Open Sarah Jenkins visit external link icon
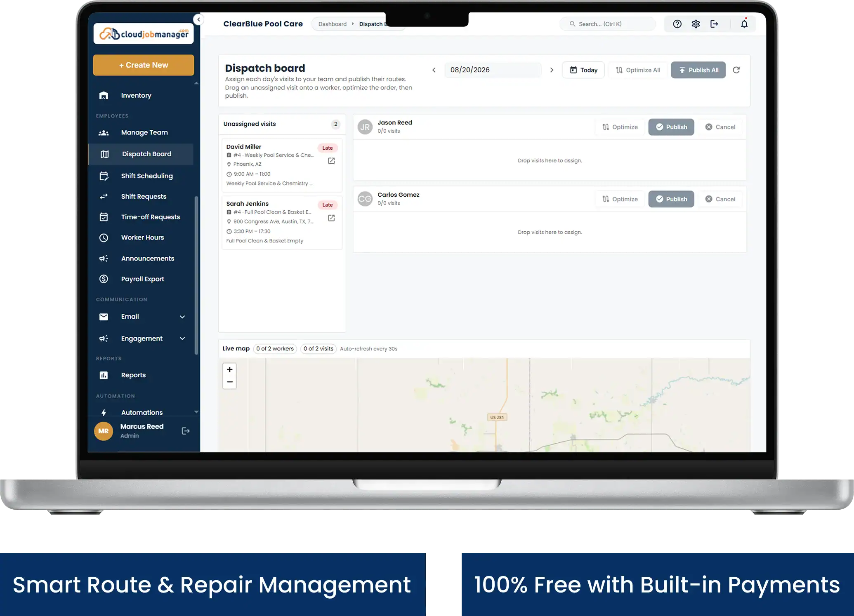Image resolution: width=854 pixels, height=616 pixels. click(331, 218)
